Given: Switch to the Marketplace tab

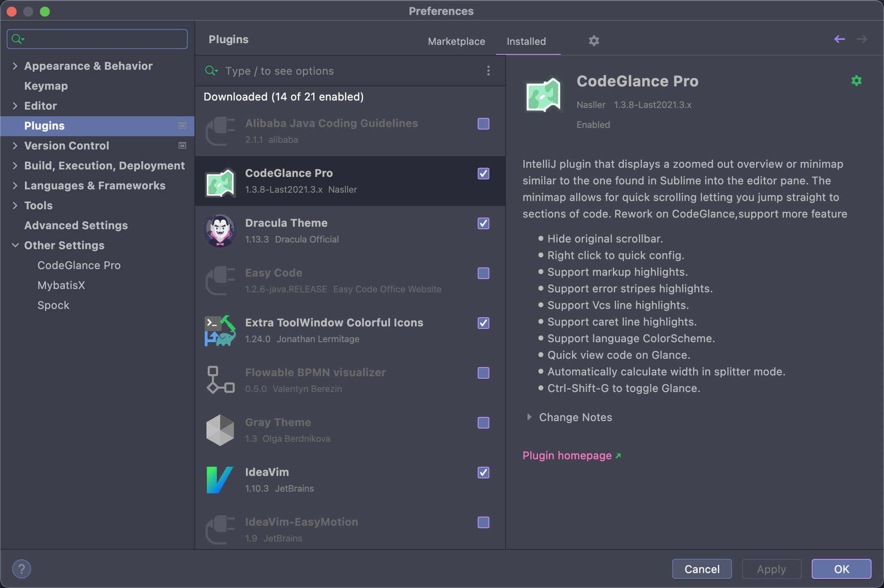Looking at the screenshot, I should (x=456, y=42).
